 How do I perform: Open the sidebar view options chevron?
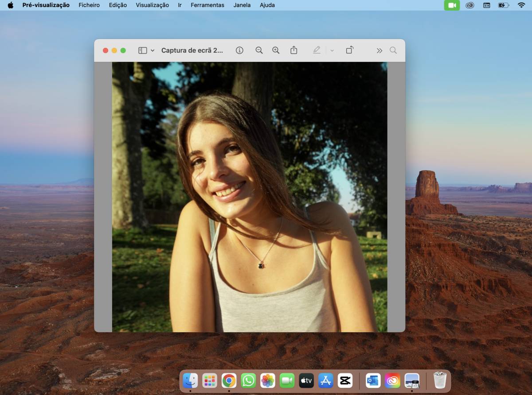(x=153, y=50)
